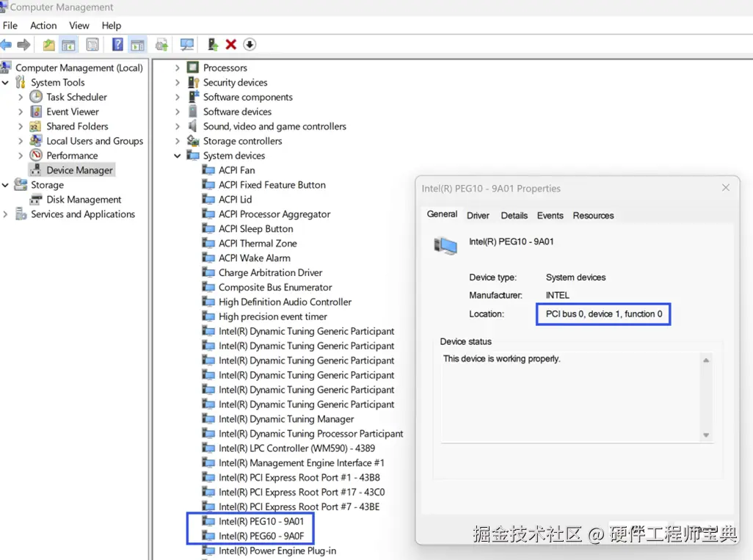The height and width of the screenshot is (560, 753).
Task: Open the File menu
Action: point(10,26)
